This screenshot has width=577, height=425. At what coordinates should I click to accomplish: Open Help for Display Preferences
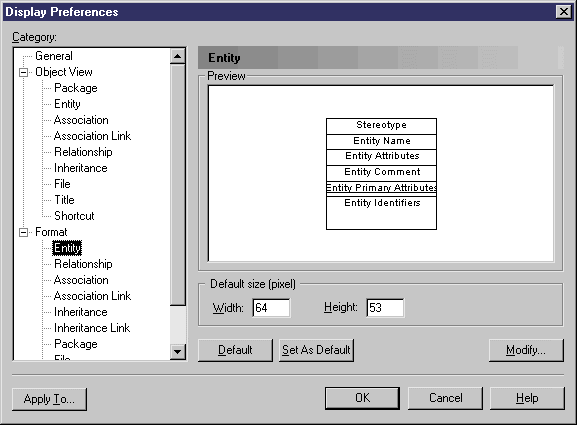[x=527, y=398]
